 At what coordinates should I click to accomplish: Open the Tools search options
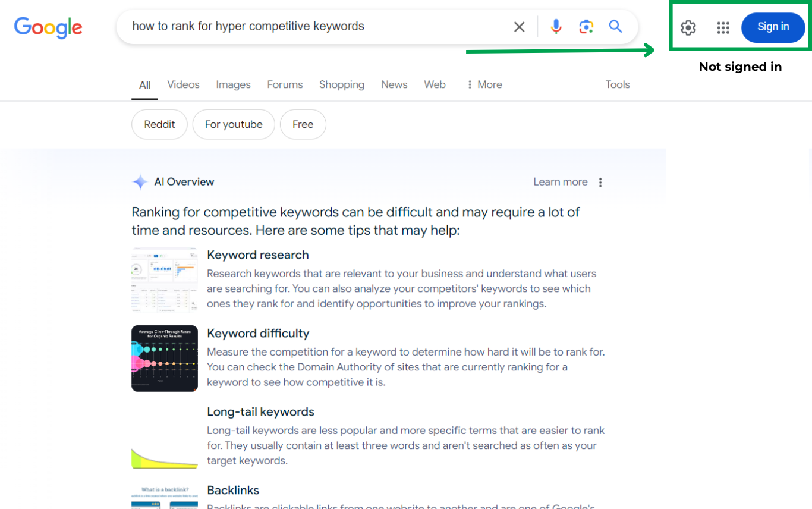(x=617, y=84)
